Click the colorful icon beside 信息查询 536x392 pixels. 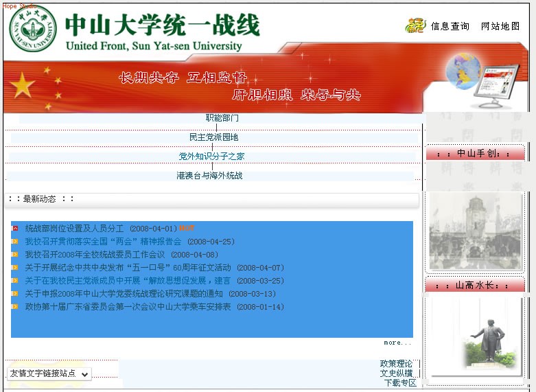tap(416, 25)
